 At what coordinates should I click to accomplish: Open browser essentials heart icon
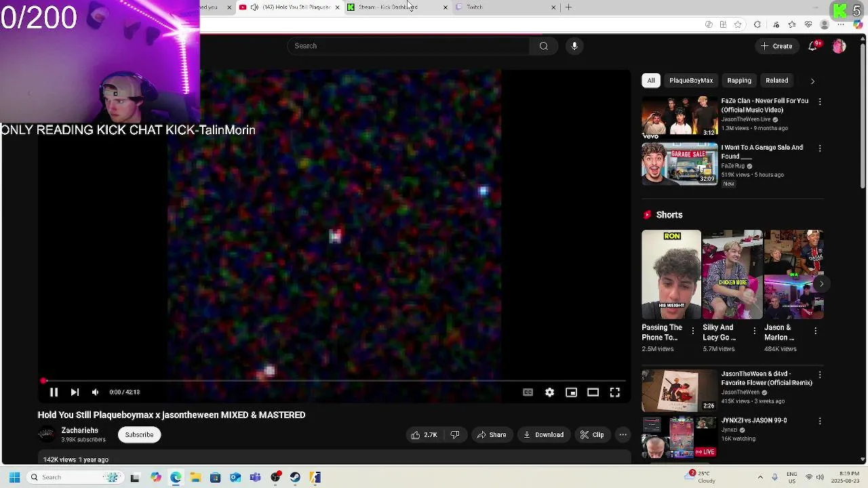coord(808,24)
